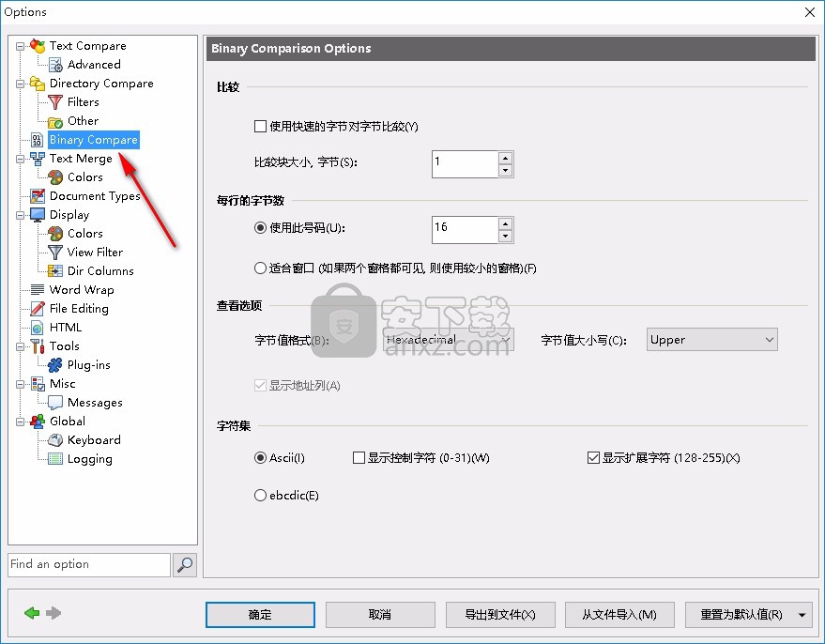This screenshot has height=644, width=825.
Task: Open the Word Wrap options page
Action: 82,290
